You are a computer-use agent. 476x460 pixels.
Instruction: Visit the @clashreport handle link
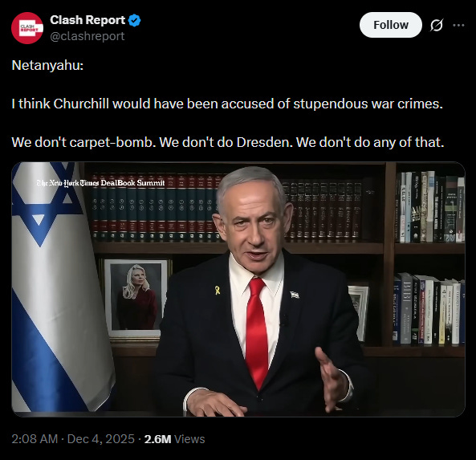(87, 36)
